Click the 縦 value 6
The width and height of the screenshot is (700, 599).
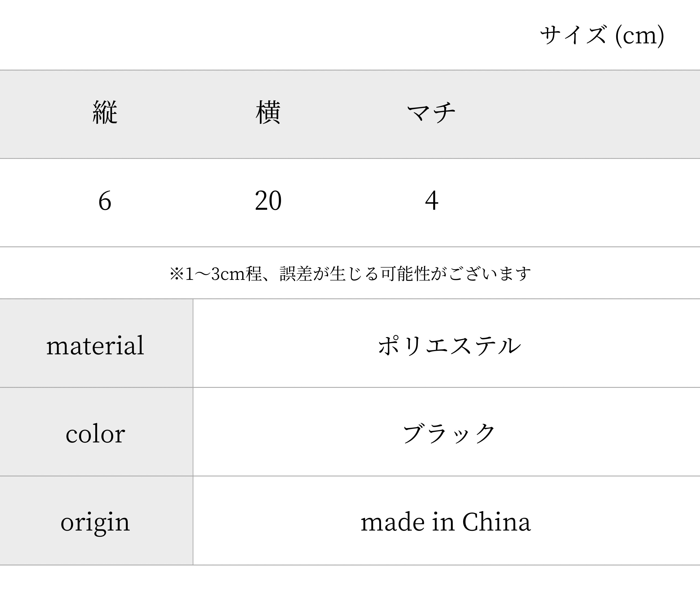pos(105,201)
